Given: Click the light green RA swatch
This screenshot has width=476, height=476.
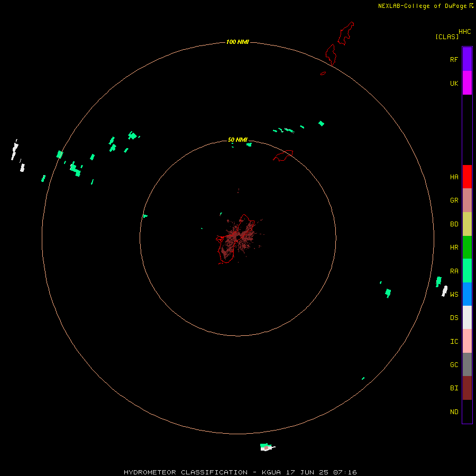Looking at the screenshot, I should 467,271.
